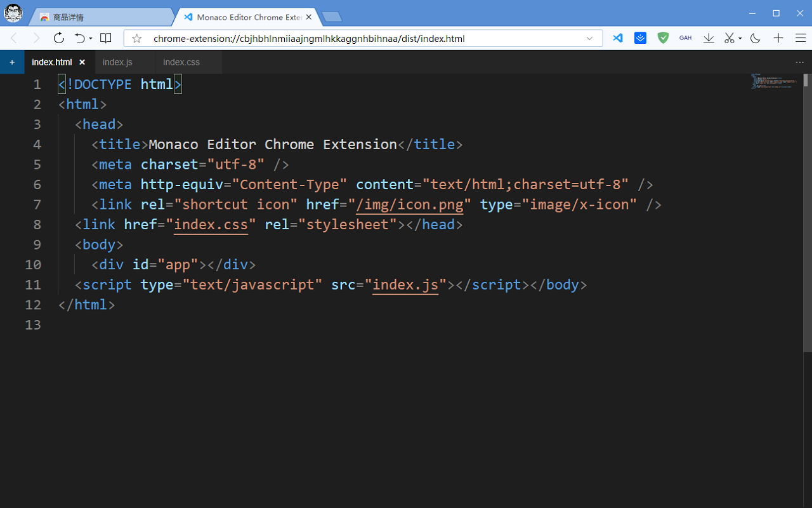812x508 pixels.
Task: Open the Downloads icon in the toolbar
Action: (709, 38)
